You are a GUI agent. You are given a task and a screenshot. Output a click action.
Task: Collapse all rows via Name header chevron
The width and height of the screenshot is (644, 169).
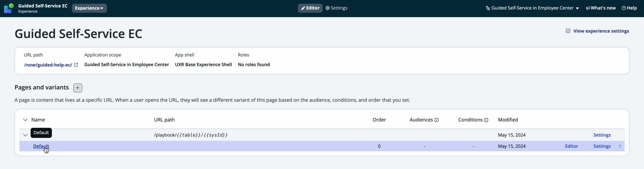tap(25, 120)
